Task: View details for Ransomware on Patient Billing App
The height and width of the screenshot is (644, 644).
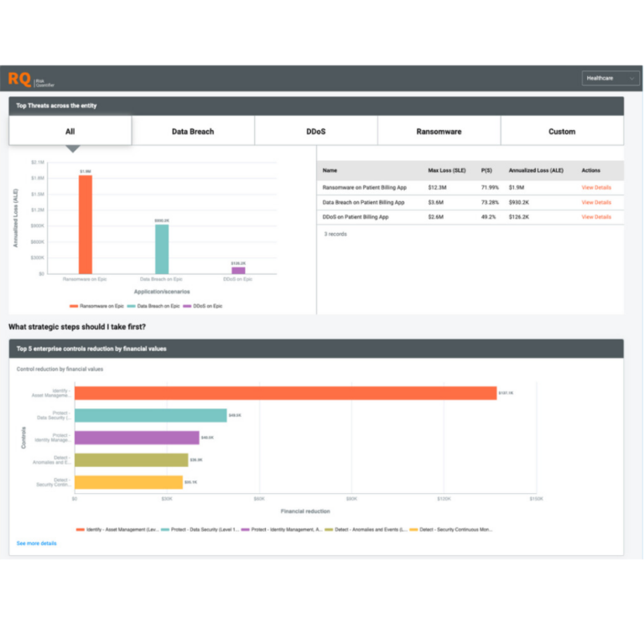Action: 596,188
